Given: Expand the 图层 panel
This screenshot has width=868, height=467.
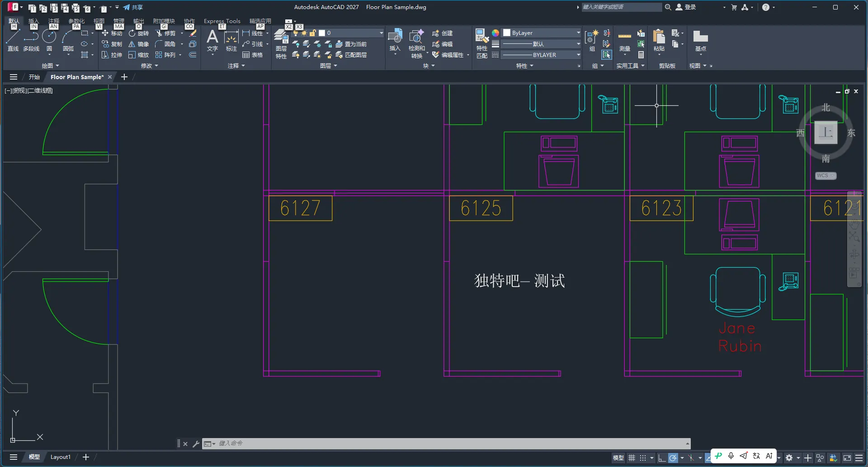Looking at the screenshot, I should [x=329, y=66].
